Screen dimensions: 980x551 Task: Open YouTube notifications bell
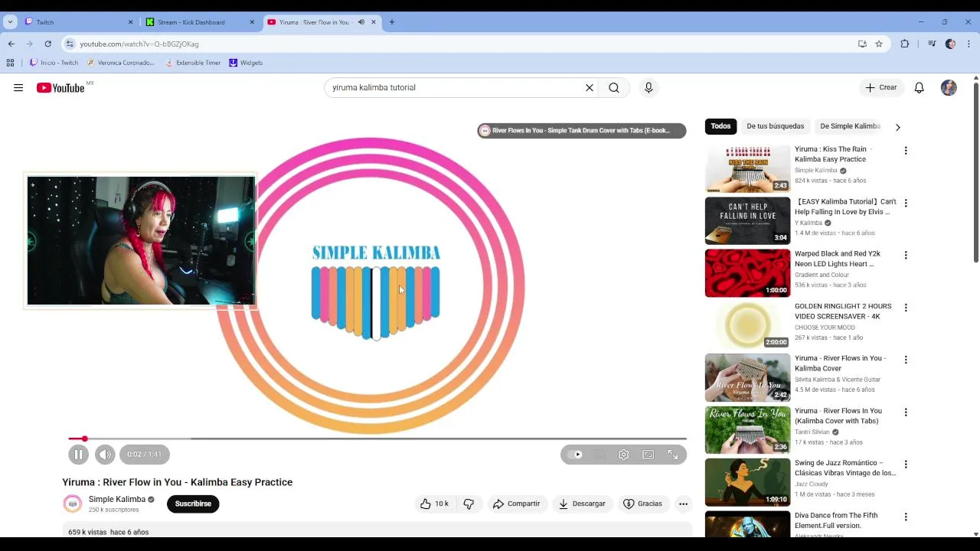920,88
